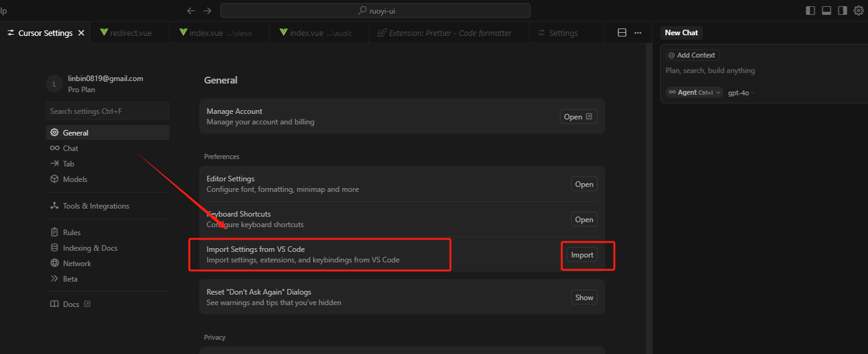Open Agent mode dropdown
Screen dimensions: 868x354
coord(694,92)
